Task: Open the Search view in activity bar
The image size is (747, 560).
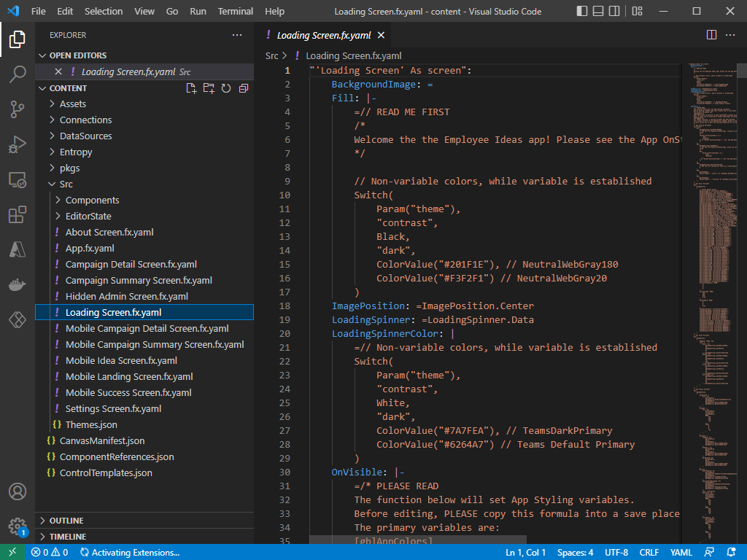Action: 18,74
